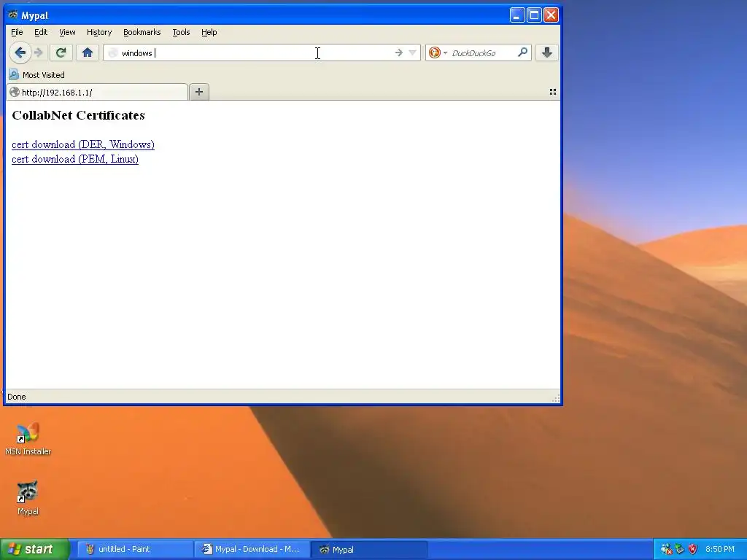747x560 pixels.
Task: Select the MSN Installer desktop shortcut
Action: coord(28,438)
